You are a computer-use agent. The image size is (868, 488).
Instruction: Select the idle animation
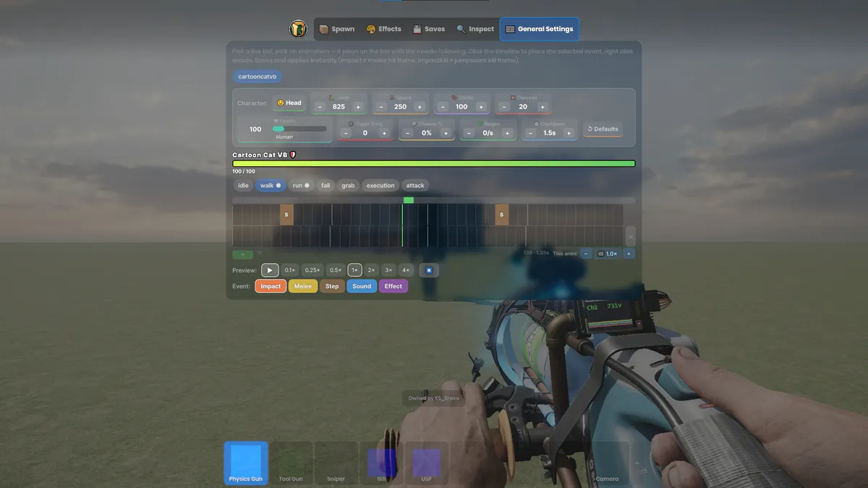[243, 186]
